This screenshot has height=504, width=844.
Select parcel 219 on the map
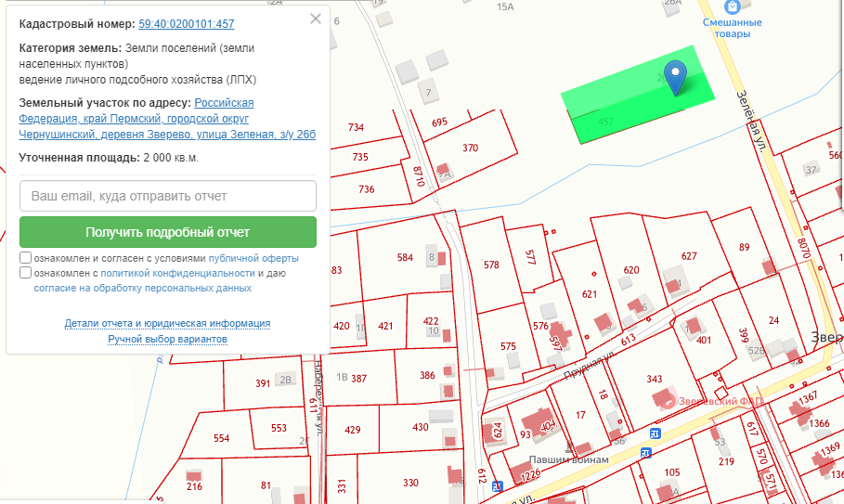point(726,461)
